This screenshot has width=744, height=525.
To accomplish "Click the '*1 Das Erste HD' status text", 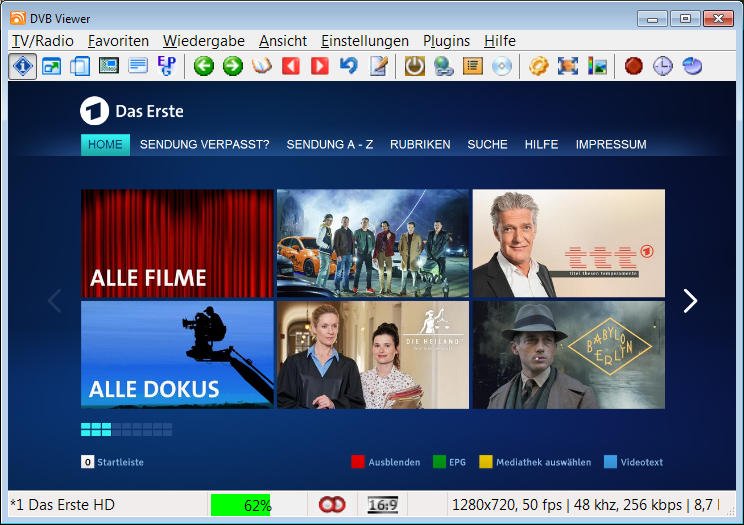I will pyautogui.click(x=63, y=505).
